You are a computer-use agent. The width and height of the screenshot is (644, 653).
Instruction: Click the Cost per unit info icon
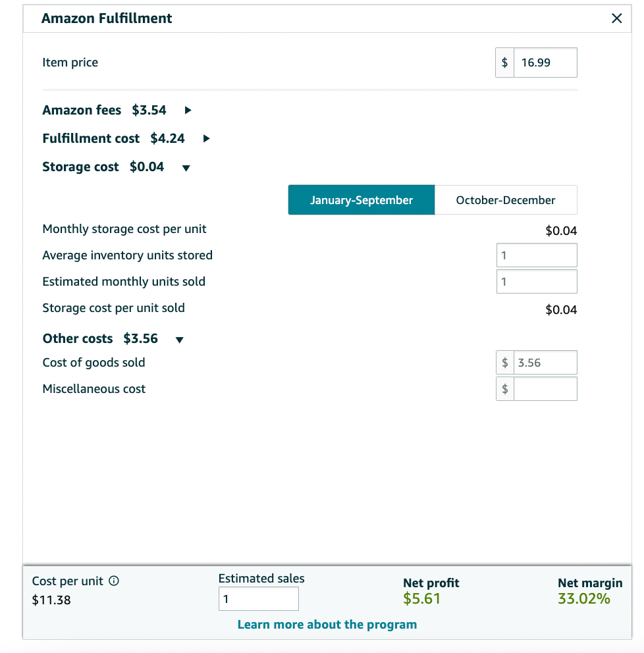point(114,581)
